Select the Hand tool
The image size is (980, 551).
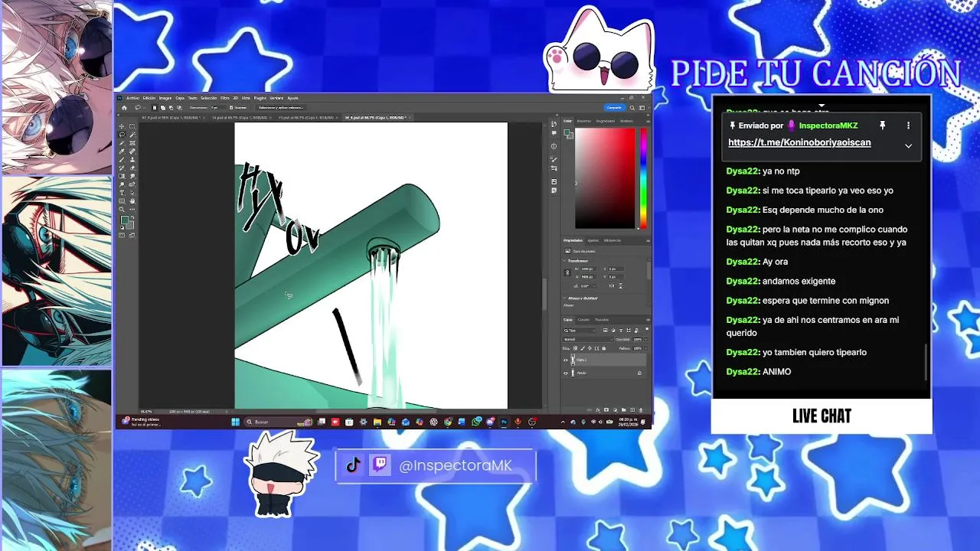pos(132,201)
